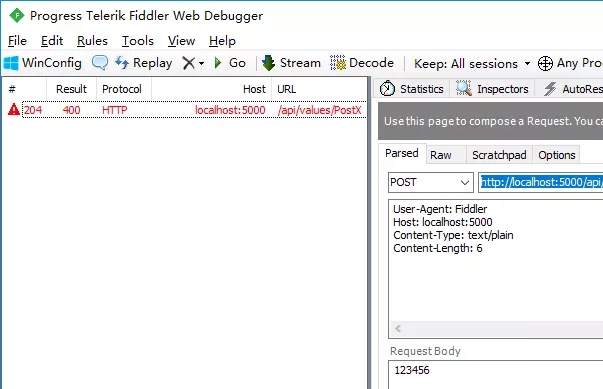
Task: Click the Stream download arrow icon
Action: tap(268, 63)
